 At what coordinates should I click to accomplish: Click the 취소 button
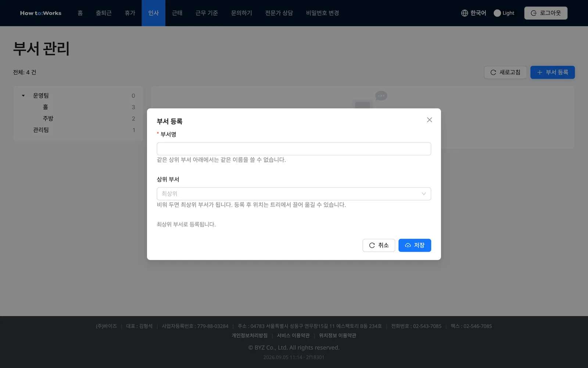379,245
